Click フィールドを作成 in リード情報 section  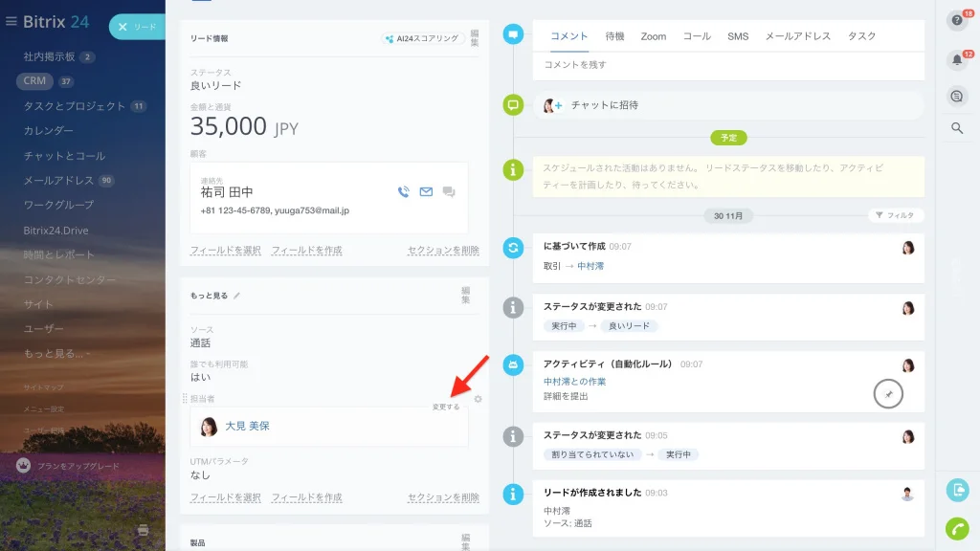coord(307,251)
